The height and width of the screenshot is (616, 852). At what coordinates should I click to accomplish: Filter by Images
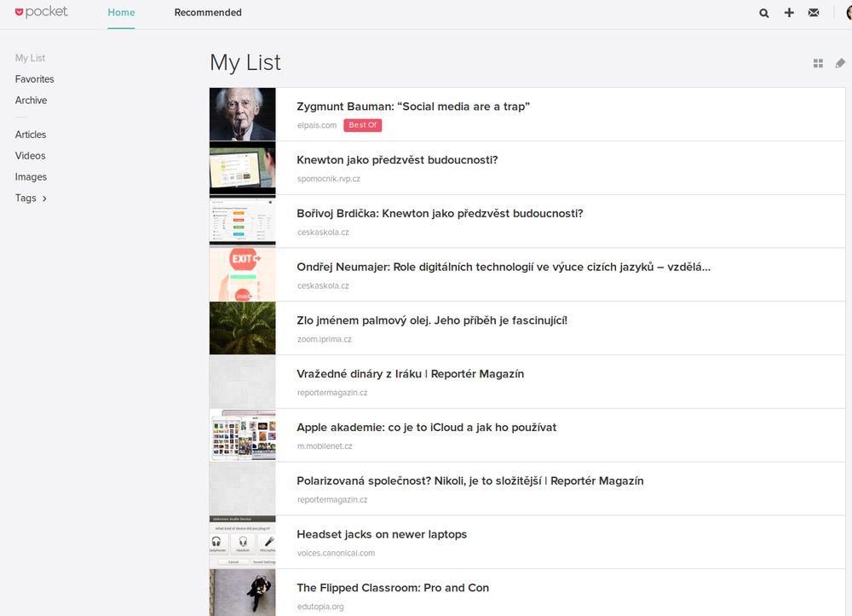31,176
